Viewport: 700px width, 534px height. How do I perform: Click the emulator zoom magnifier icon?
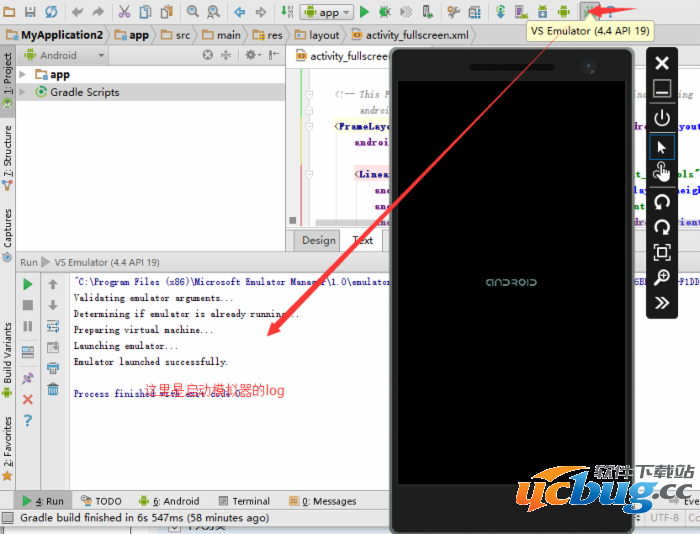(661, 277)
